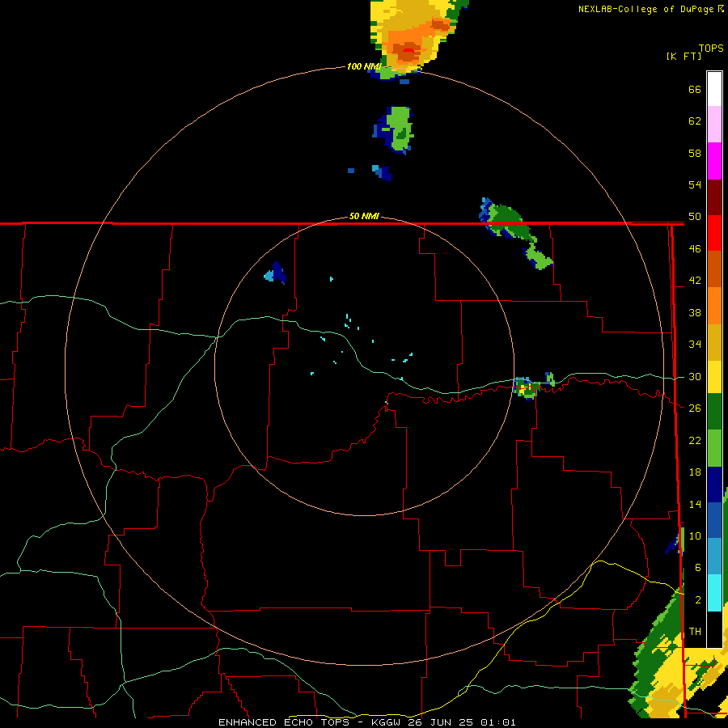
Task: Click the legend value 10
Action: (x=695, y=535)
